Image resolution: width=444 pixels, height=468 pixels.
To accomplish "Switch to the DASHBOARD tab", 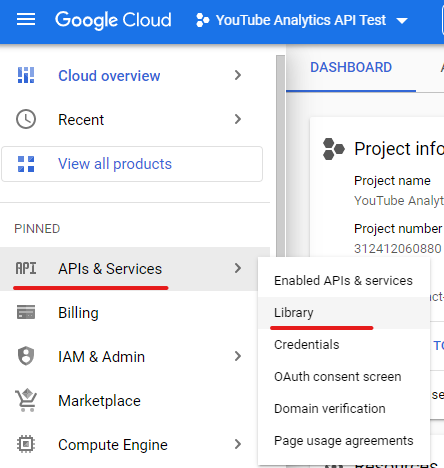I will [351, 68].
